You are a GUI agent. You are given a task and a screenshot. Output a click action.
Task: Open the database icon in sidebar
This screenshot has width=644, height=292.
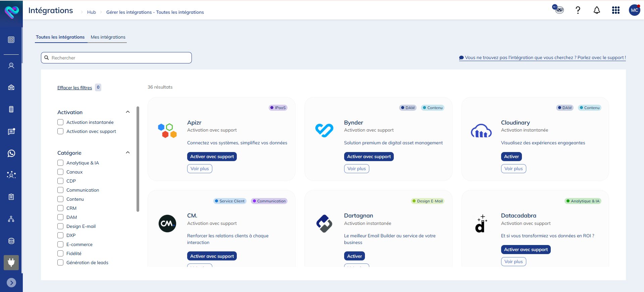(11, 241)
